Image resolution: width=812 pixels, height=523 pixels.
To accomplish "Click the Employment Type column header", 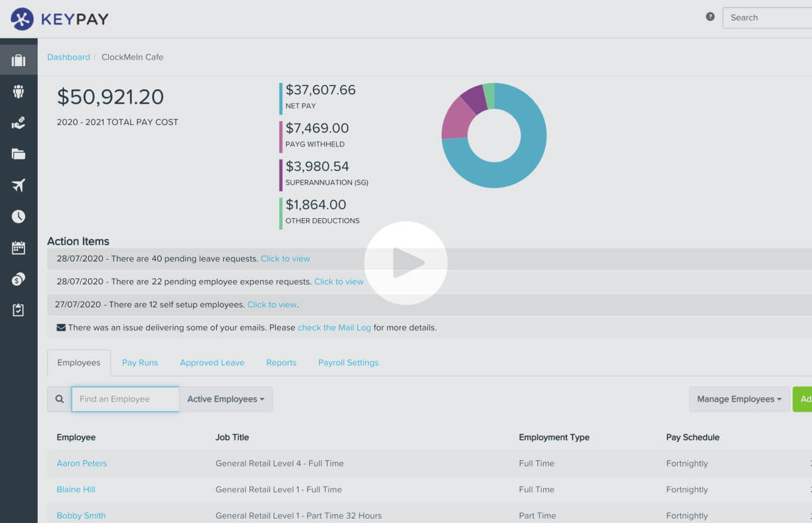I will (x=554, y=438).
